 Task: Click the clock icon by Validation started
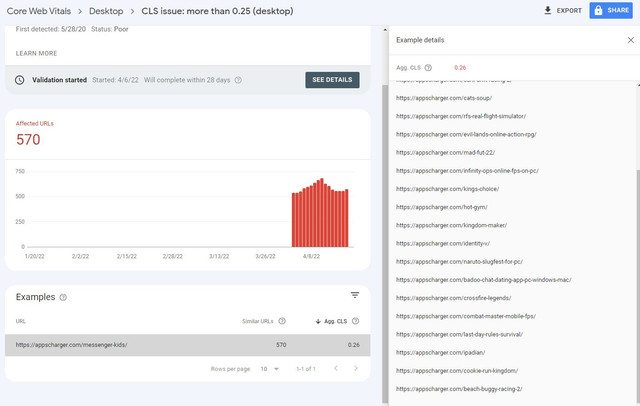click(x=20, y=80)
